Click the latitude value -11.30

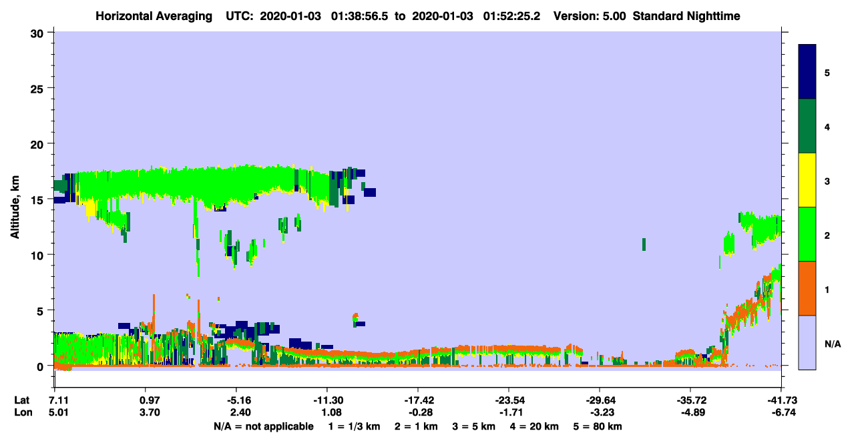pos(327,400)
